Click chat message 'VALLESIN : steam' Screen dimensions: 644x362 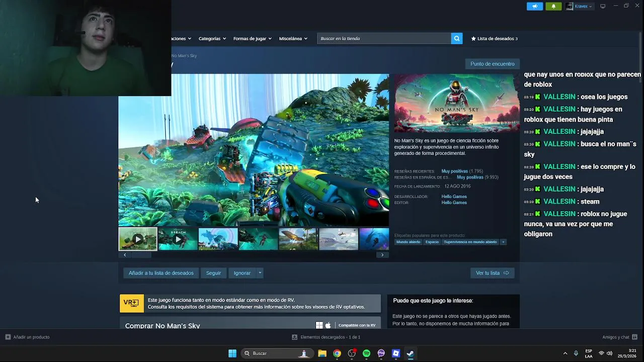pos(561,202)
